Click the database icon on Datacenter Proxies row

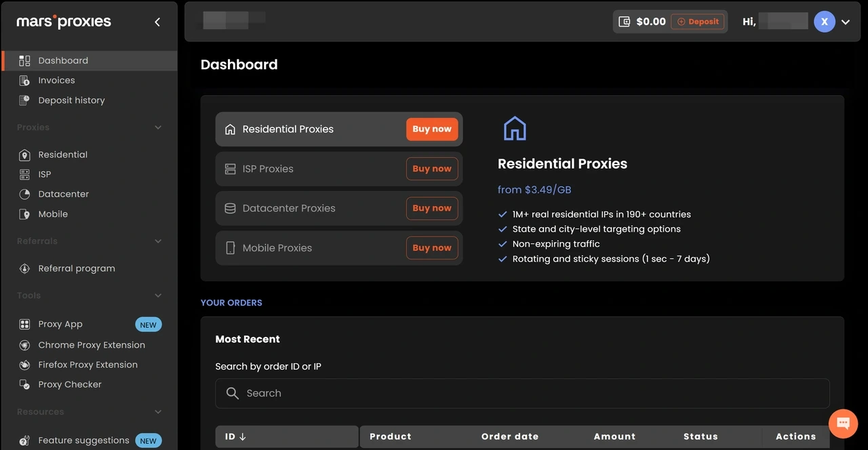[230, 208]
